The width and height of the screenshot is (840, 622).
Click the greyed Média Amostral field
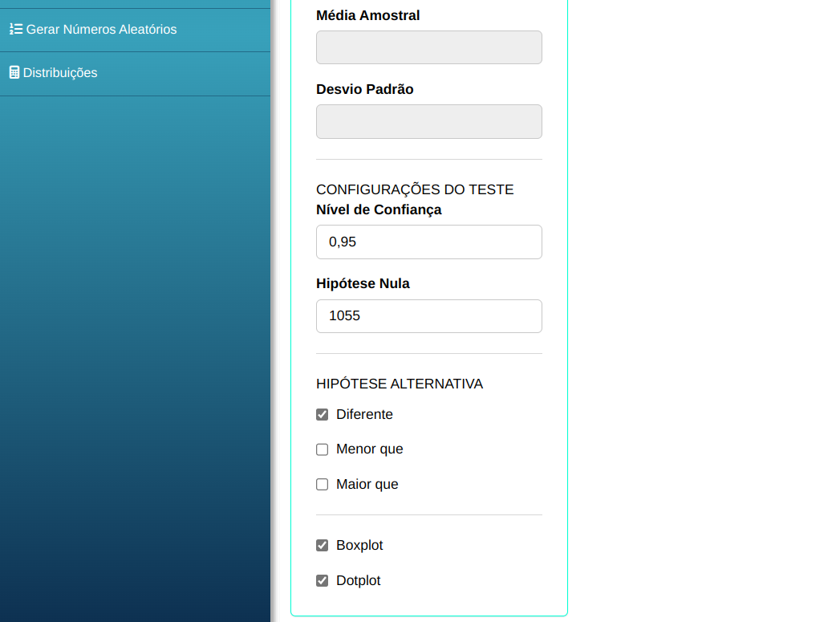click(428, 47)
